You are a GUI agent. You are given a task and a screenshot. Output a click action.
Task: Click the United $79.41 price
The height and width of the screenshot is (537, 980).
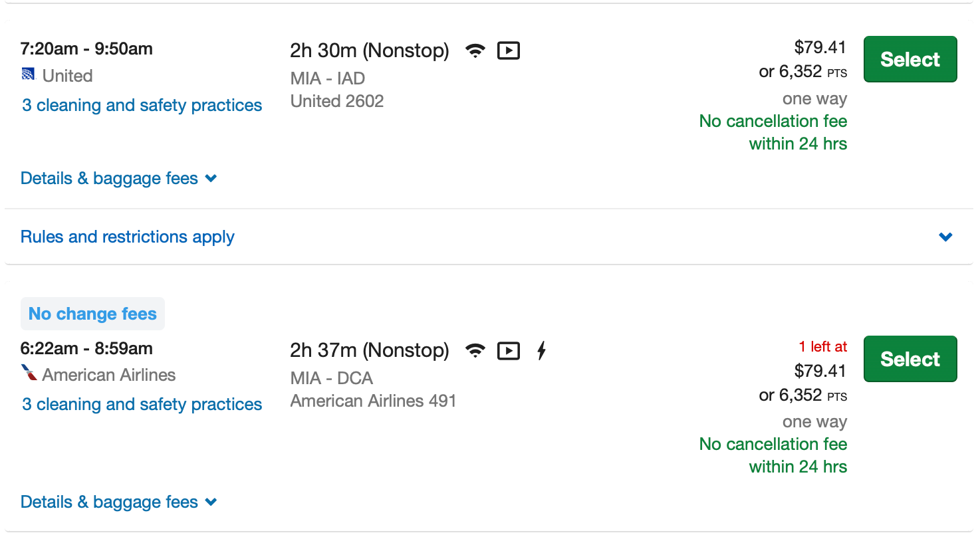(x=820, y=47)
